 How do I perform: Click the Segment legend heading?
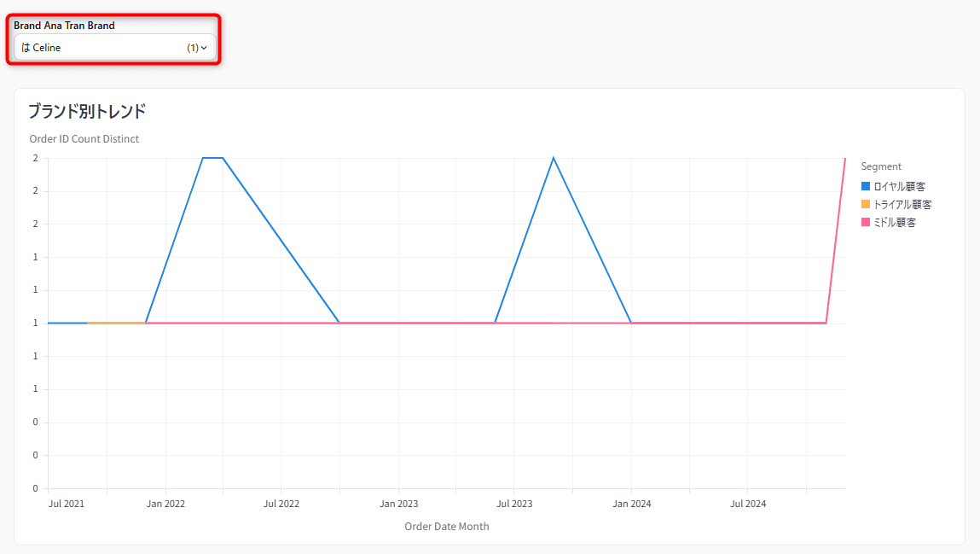[x=881, y=166]
